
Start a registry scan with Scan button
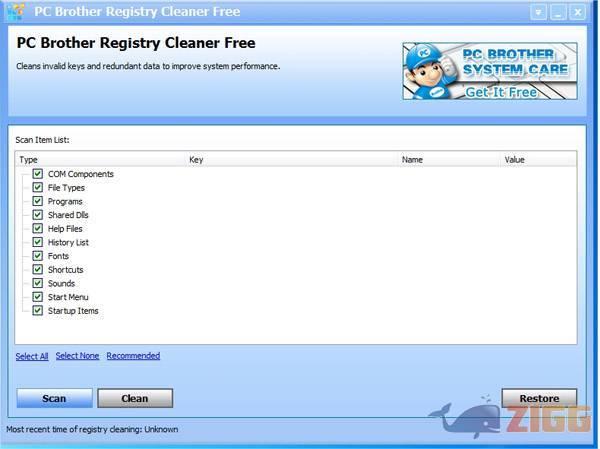coord(54,398)
